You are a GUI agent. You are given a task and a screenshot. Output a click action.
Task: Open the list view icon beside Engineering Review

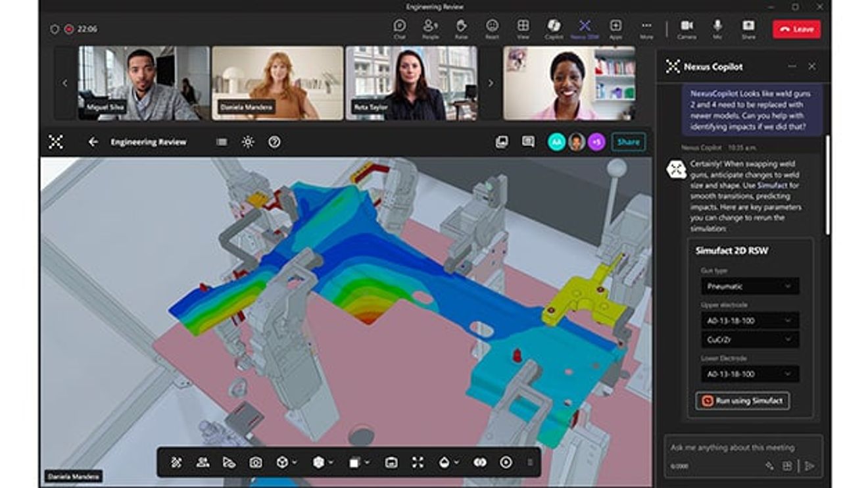point(222,141)
